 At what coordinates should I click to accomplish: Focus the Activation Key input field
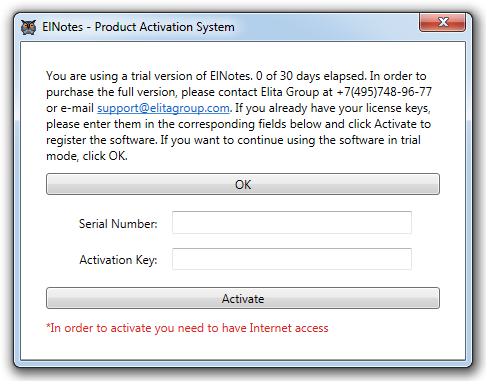pos(292,259)
